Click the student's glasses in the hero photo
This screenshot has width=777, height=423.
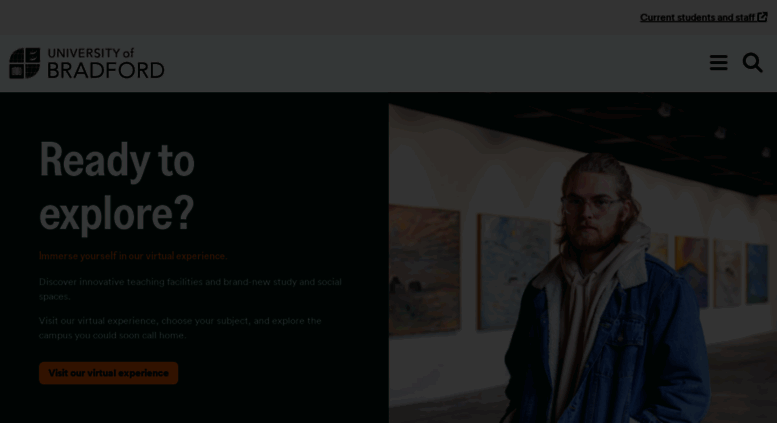pos(591,205)
